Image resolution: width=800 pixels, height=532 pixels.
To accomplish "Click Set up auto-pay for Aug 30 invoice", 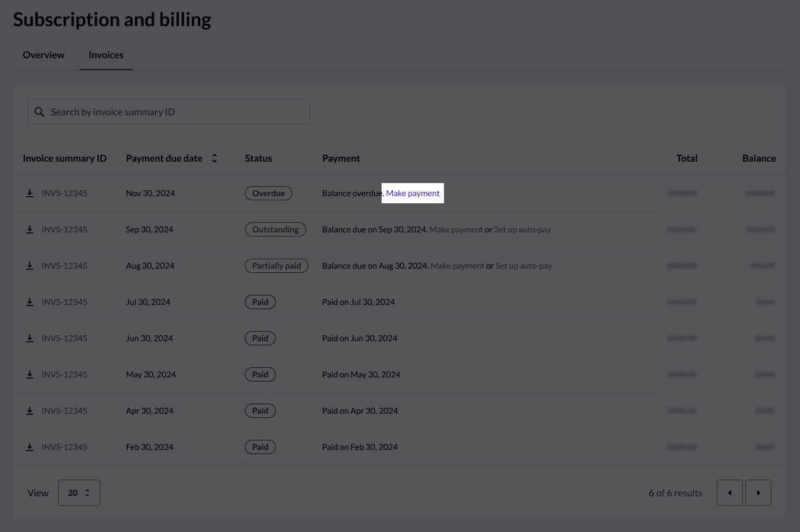I will [524, 266].
